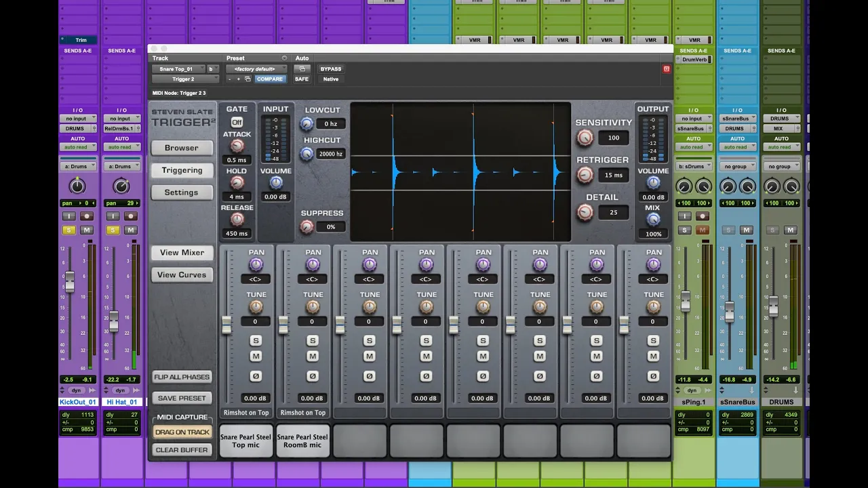Click the CLEAR BUFFER button
The width and height of the screenshot is (868, 488).
pyautogui.click(x=182, y=450)
